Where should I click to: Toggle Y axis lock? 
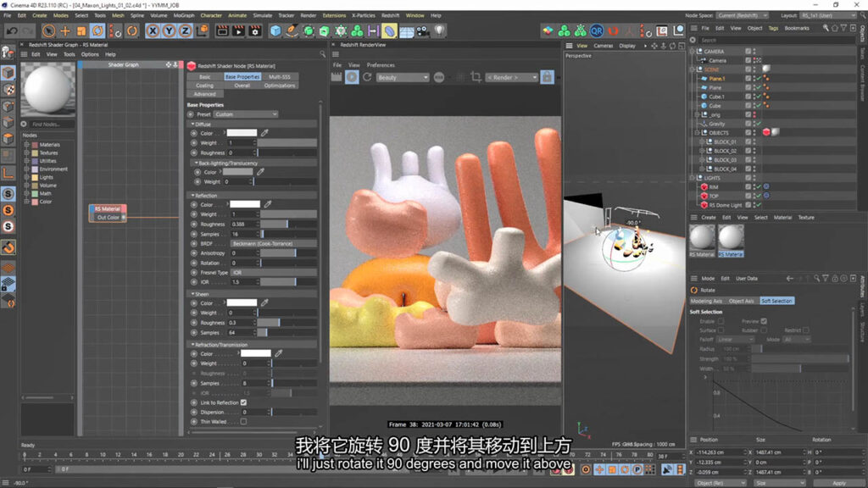pyautogui.click(x=169, y=31)
